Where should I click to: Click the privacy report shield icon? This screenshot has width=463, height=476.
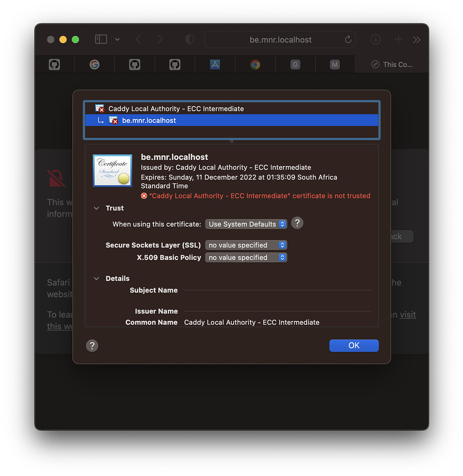click(189, 40)
